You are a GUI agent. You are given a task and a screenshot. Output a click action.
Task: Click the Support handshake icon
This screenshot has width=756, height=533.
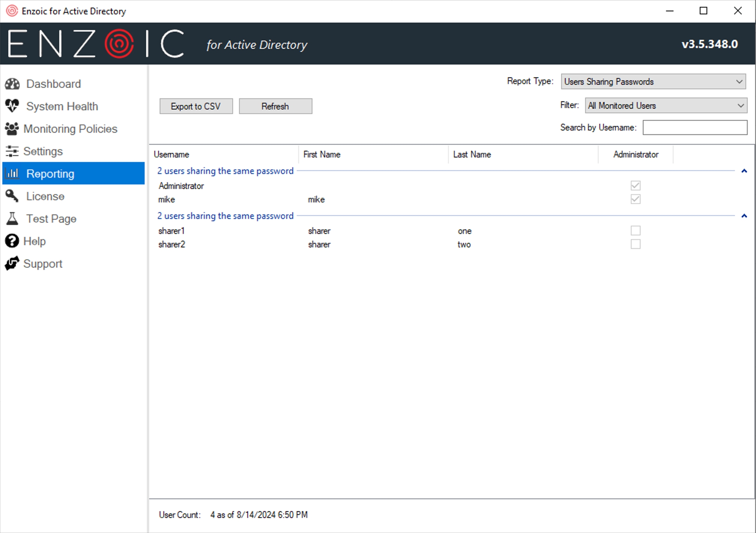coord(12,264)
